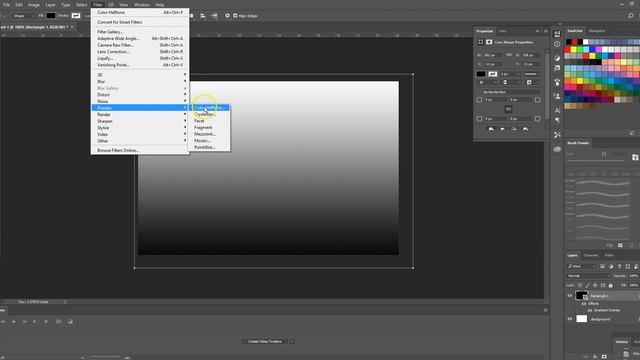Screen dimensions: 640x360
Task: Click the Stroke swatch in options bar
Action: (x=76, y=16)
